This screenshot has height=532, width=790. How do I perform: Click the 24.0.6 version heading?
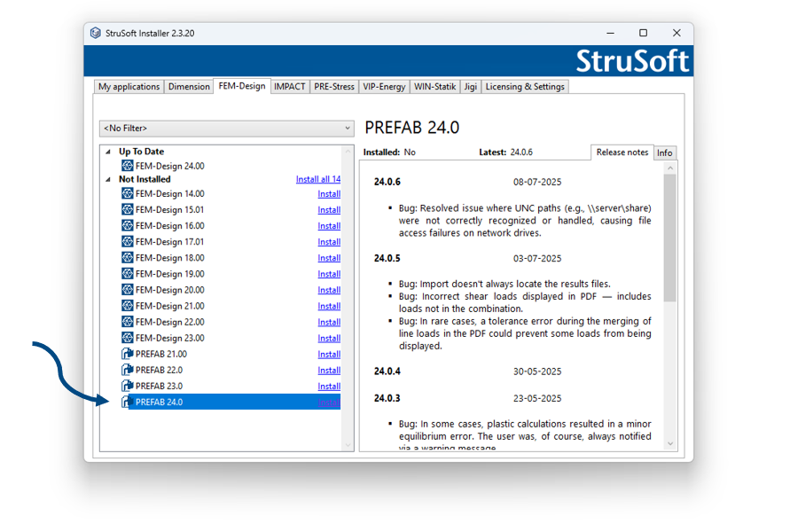(387, 182)
